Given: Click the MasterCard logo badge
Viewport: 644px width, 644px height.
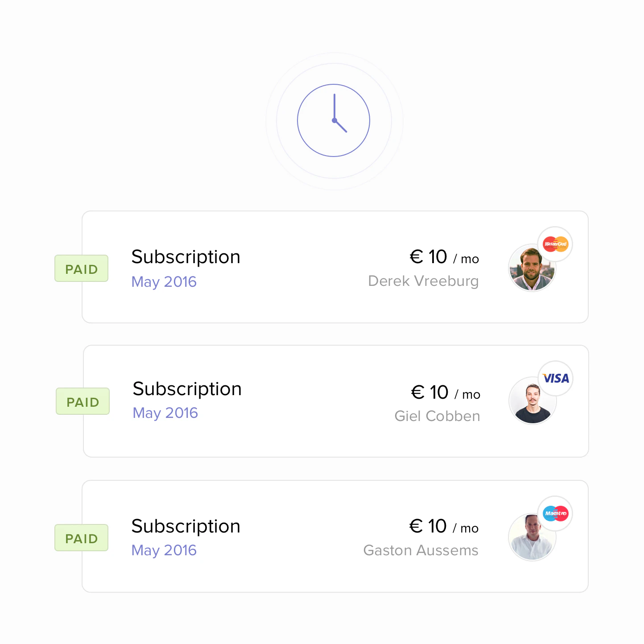Looking at the screenshot, I should pyautogui.click(x=555, y=244).
